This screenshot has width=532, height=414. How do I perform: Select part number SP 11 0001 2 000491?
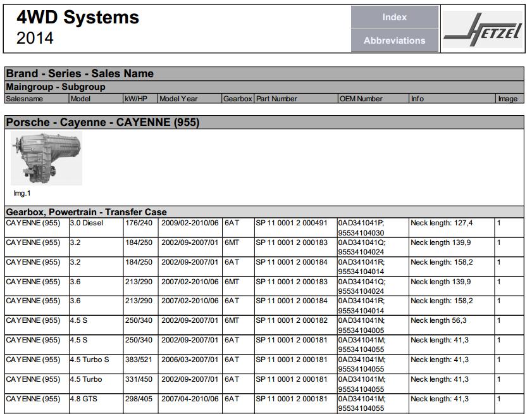point(292,223)
